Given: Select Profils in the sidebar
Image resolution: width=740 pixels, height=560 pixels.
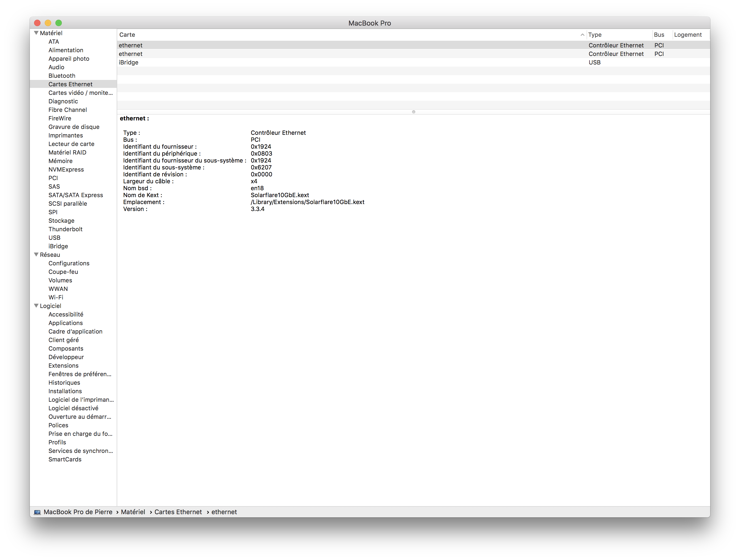Looking at the screenshot, I should click(x=57, y=443).
